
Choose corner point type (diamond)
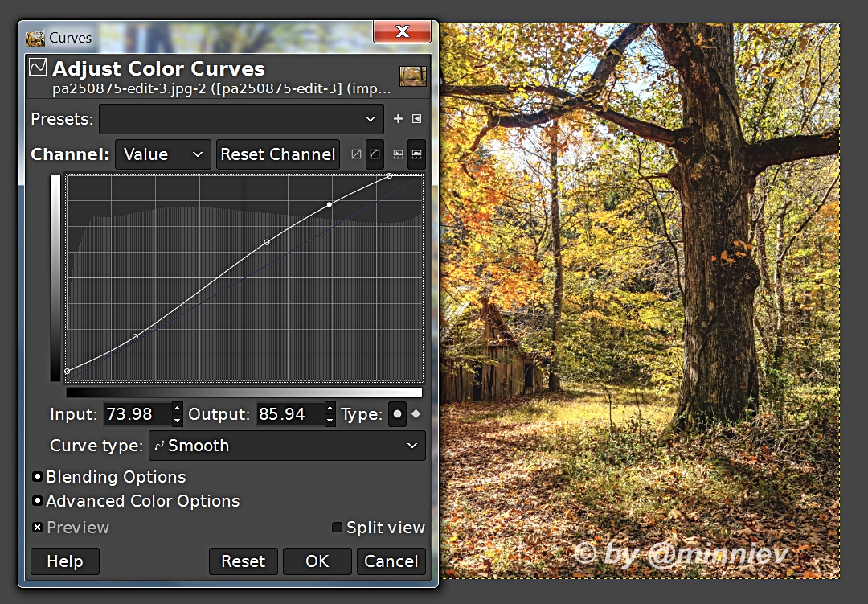tap(416, 415)
